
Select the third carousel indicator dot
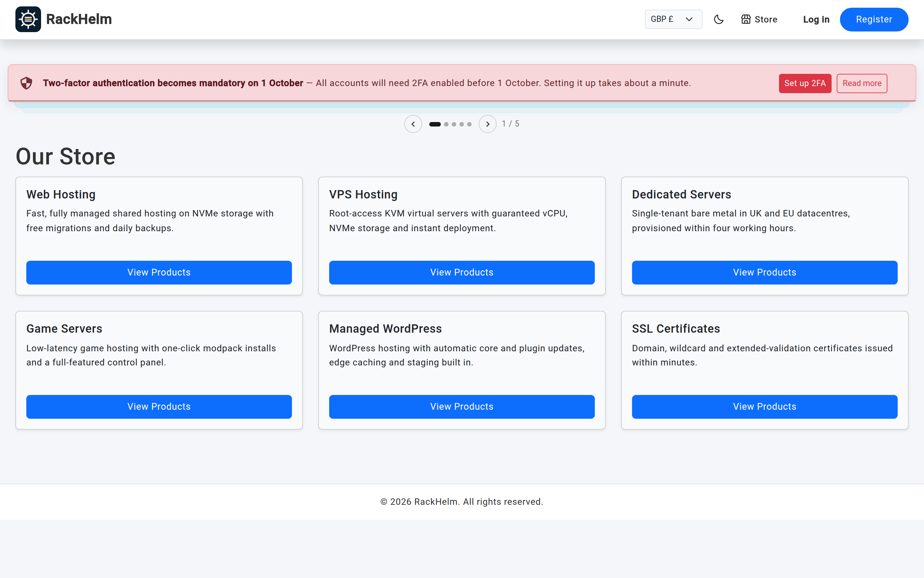coord(454,124)
